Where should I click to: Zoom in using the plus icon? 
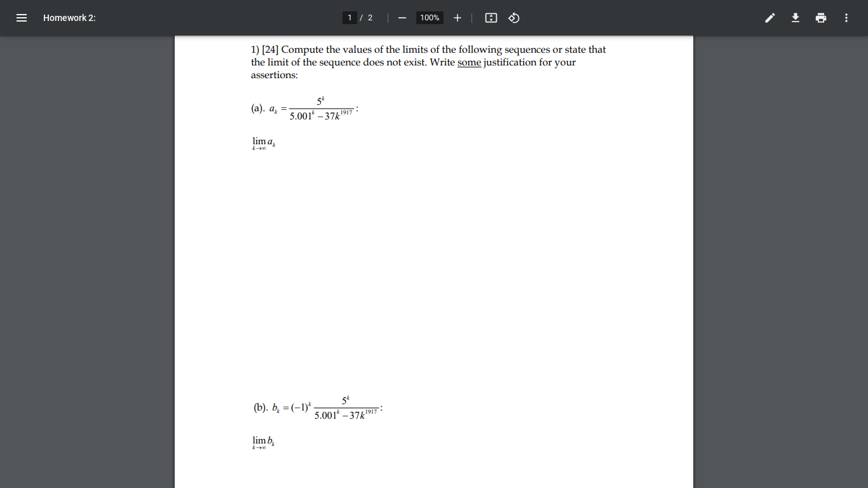457,18
